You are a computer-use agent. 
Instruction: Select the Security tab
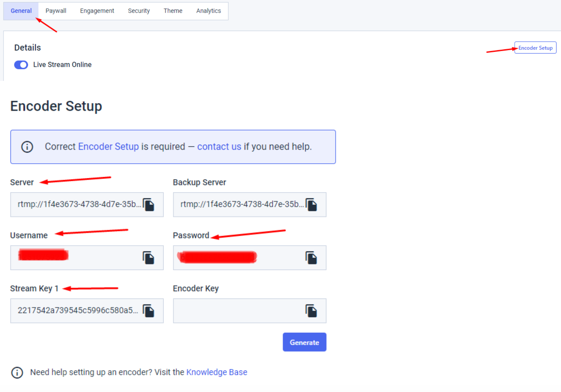tap(139, 11)
